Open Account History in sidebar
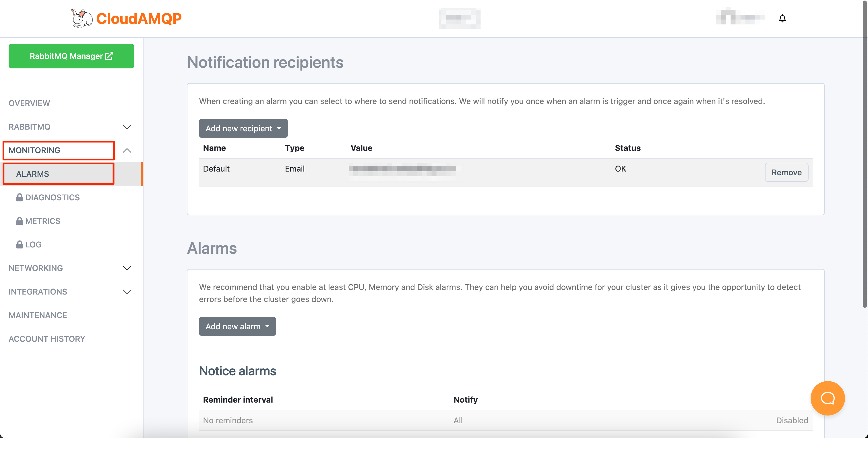 click(47, 339)
